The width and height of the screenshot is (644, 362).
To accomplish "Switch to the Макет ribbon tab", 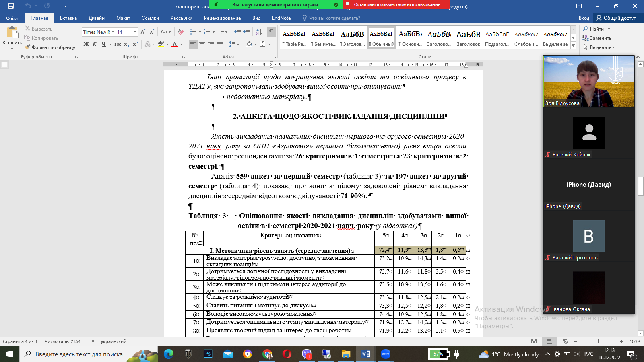I will click(123, 18).
